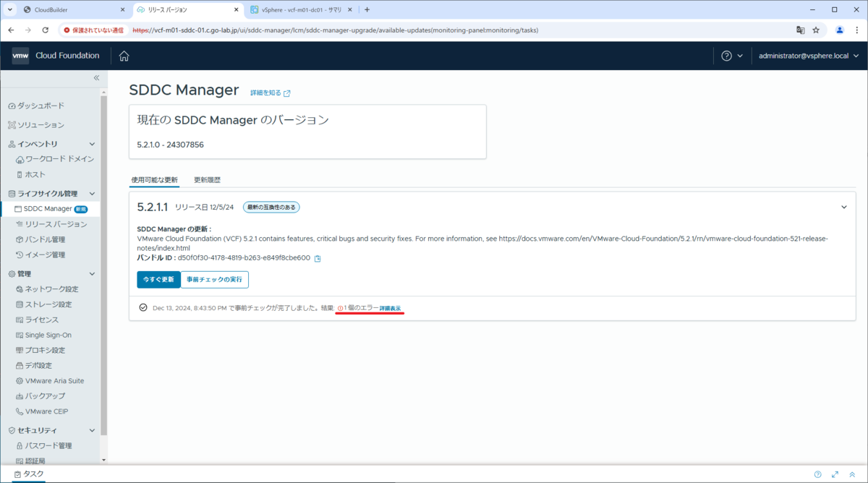This screenshot has height=483, width=868.
Task: Open a new browser tab
Action: point(367,9)
